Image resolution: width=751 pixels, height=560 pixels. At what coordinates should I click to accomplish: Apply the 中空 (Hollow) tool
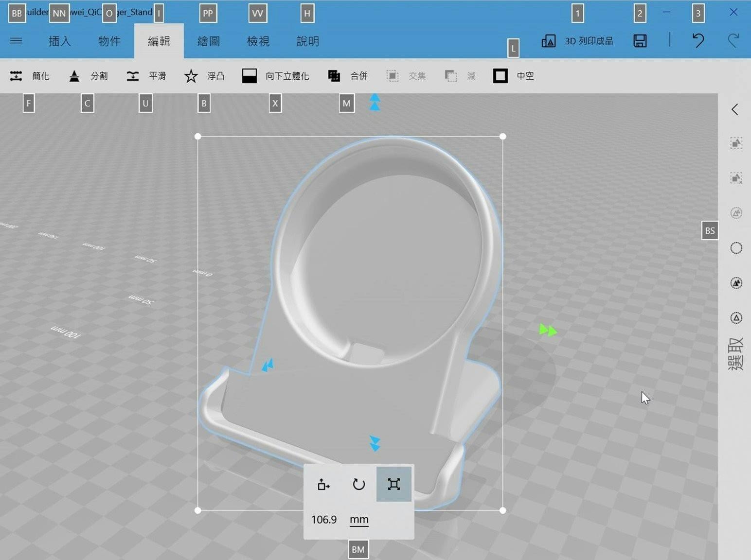(514, 76)
